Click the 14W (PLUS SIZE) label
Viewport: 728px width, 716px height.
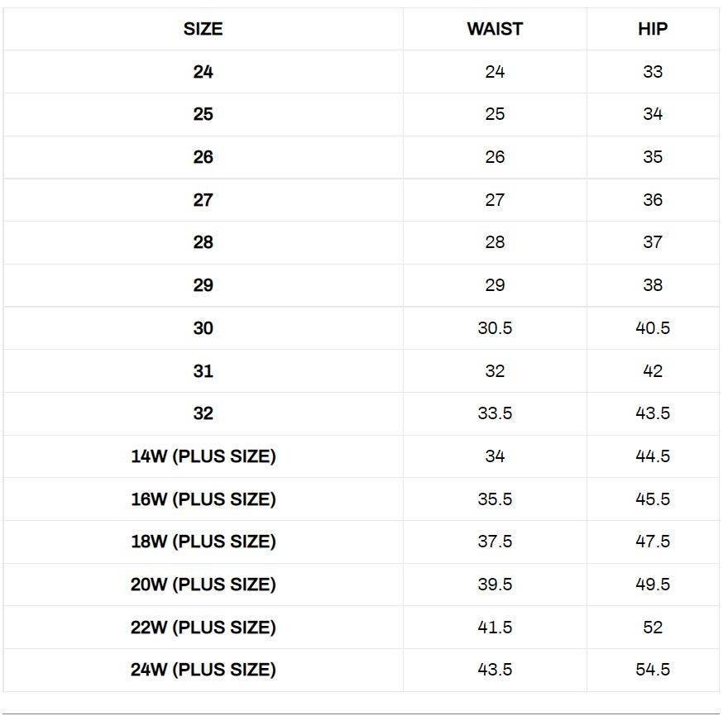point(203,456)
